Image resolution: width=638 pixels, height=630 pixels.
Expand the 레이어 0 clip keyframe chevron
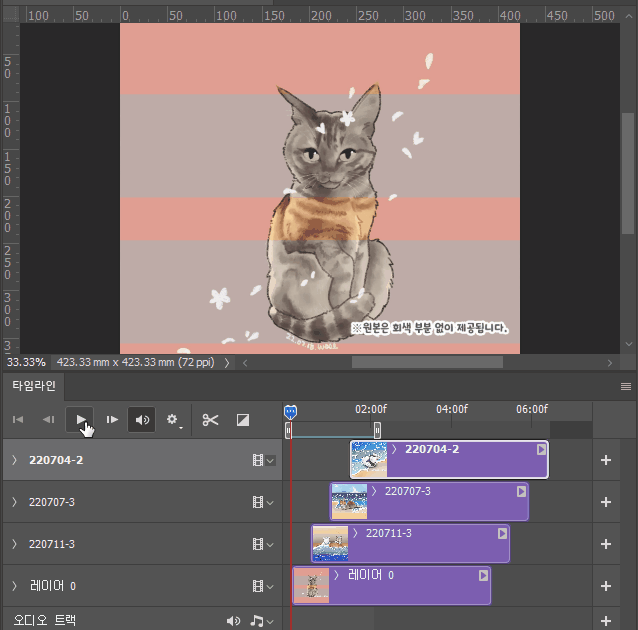coord(336,575)
